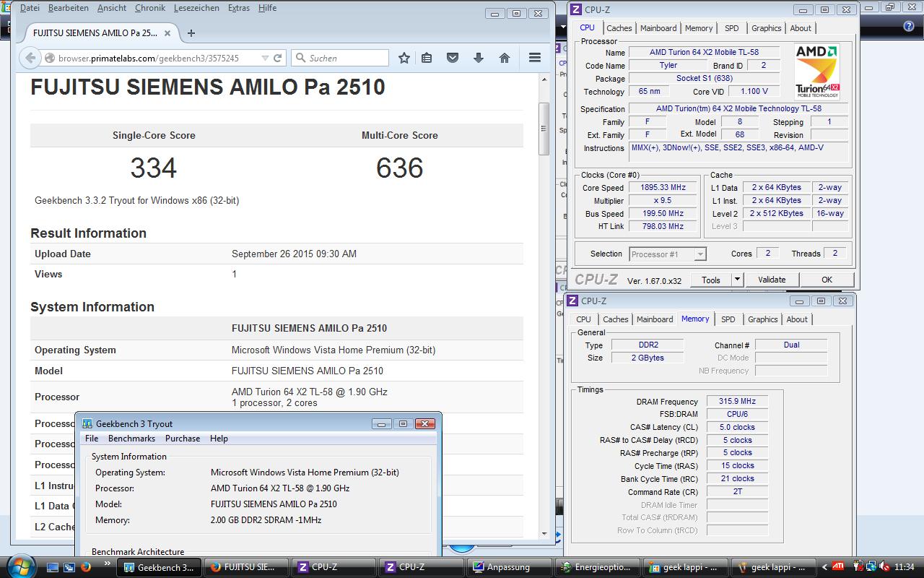Open Geekbench Purchase menu

(183, 439)
